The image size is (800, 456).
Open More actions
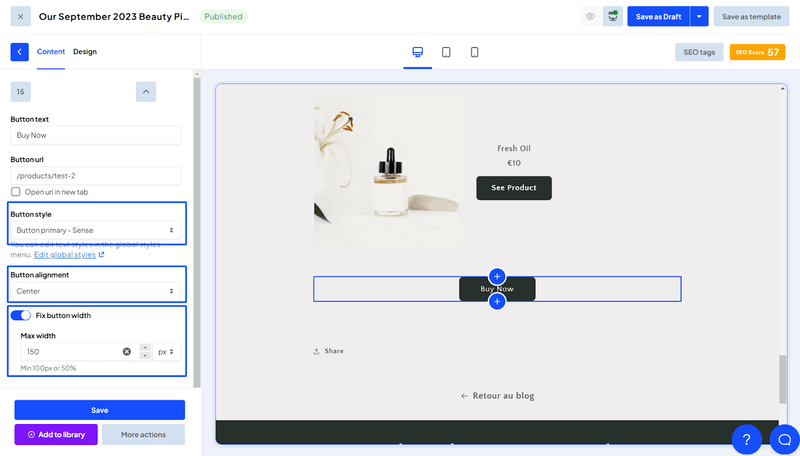(143, 435)
